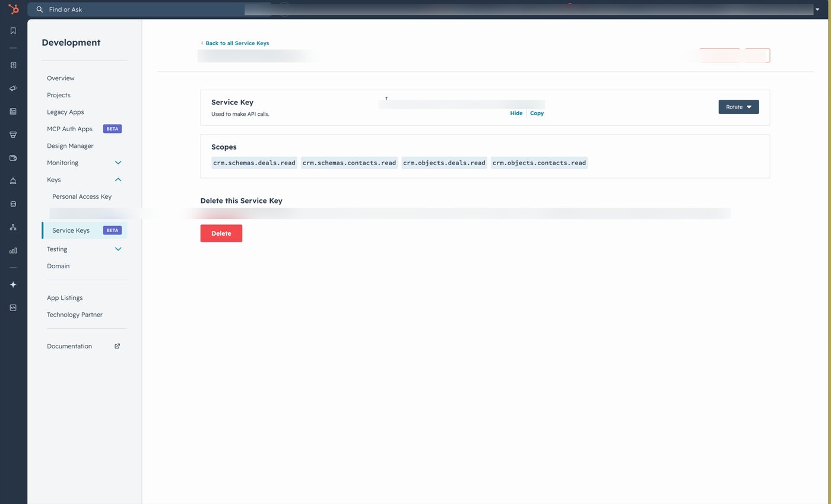Click the Breeze AI sparkle icon

point(13,284)
